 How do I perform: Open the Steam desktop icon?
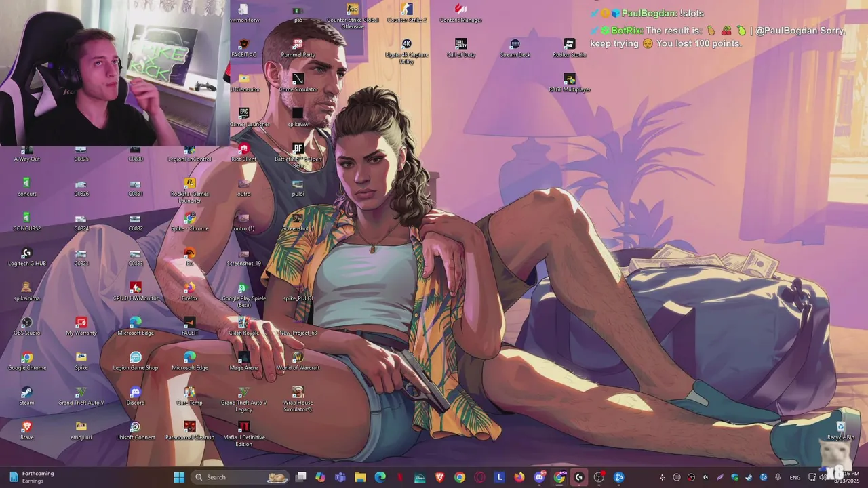26,396
